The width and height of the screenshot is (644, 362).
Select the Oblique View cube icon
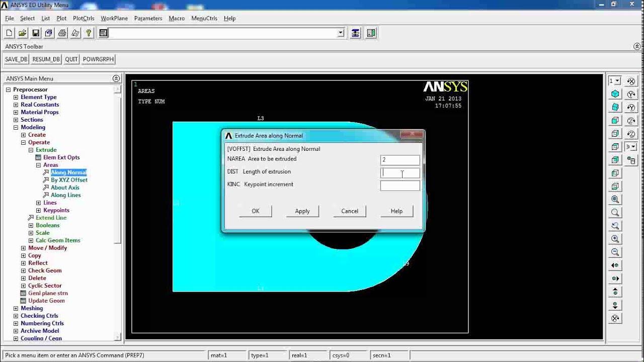click(615, 107)
